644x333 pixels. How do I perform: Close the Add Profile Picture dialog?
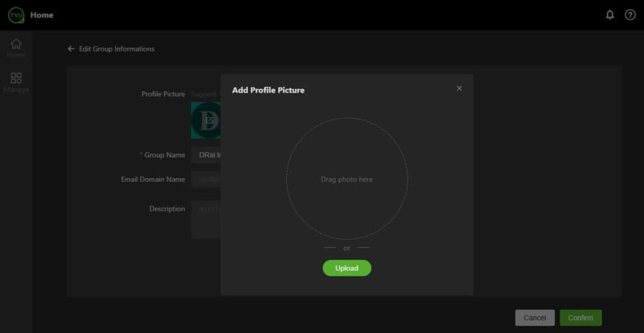459,89
